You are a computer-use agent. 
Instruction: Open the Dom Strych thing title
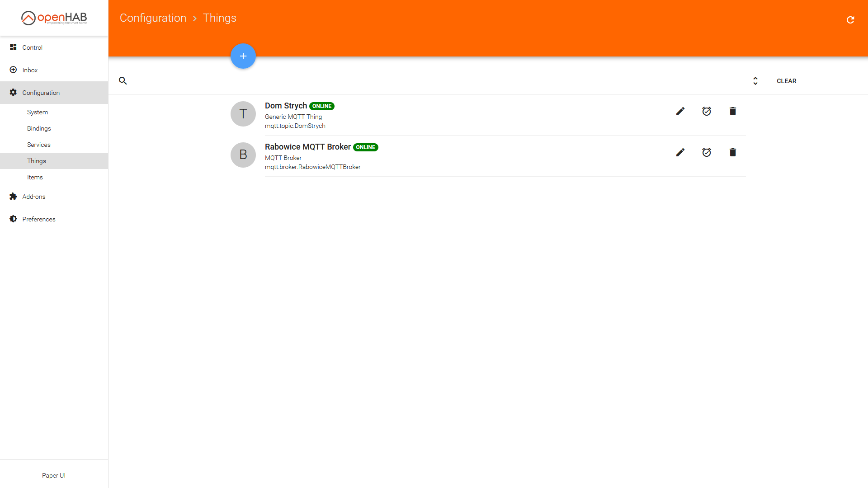pyautogui.click(x=286, y=106)
